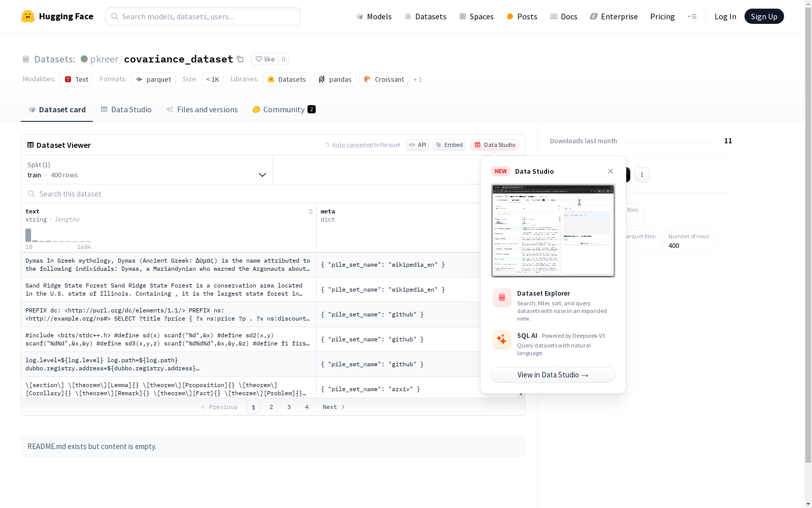Sort by the text column arrows
The image size is (812, 508).
[x=311, y=211]
